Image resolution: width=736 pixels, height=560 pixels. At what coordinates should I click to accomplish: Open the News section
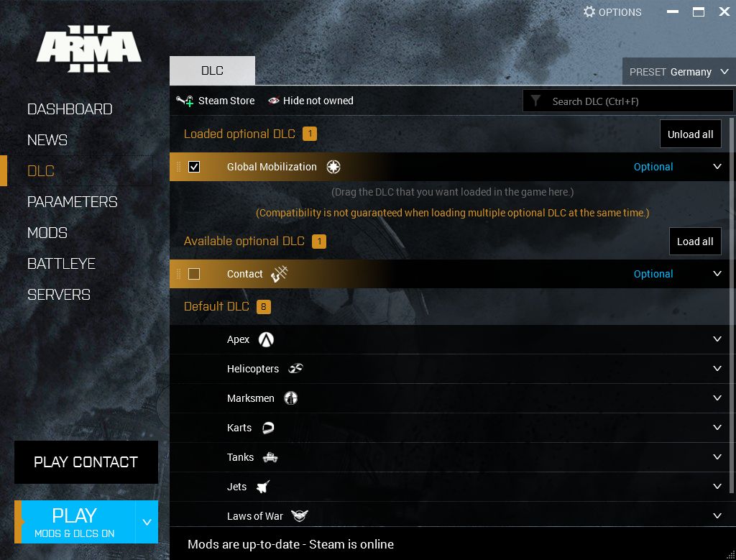pos(47,140)
